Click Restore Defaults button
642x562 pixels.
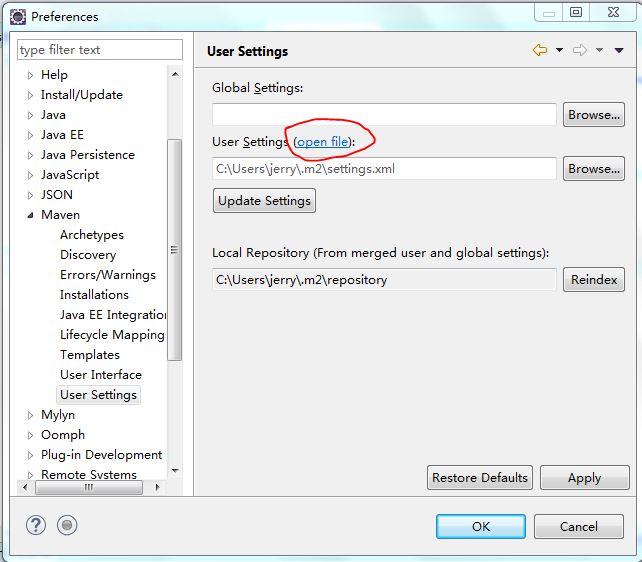click(x=479, y=478)
